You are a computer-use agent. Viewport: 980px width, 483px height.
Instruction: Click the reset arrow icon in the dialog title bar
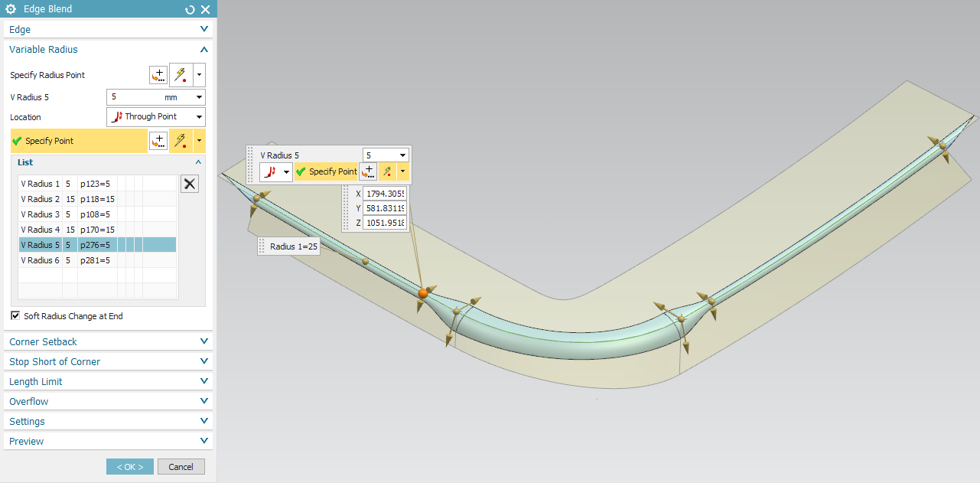point(189,9)
